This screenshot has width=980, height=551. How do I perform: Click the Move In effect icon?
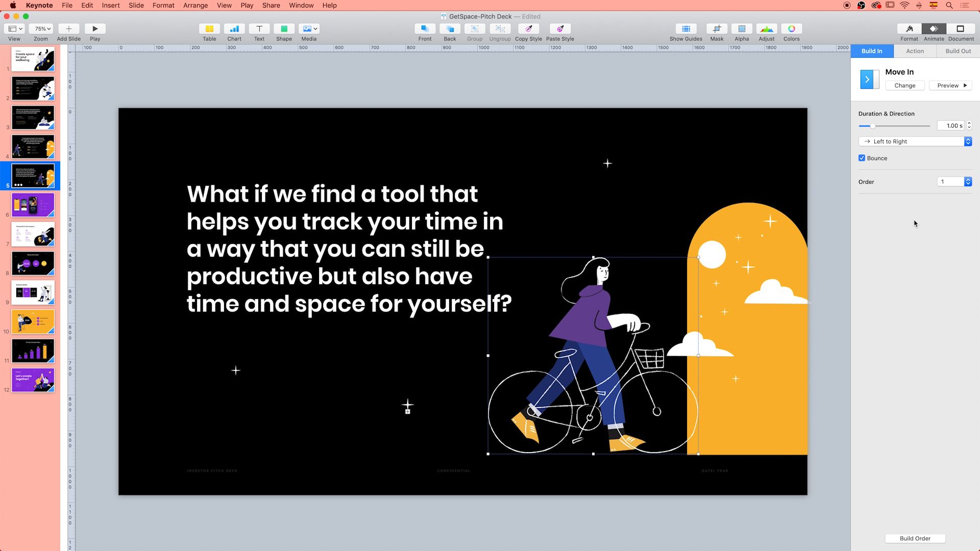click(869, 80)
